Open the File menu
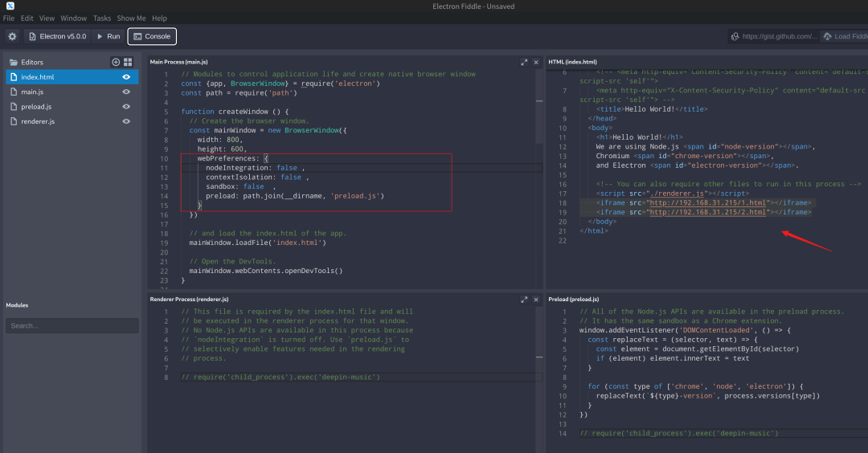This screenshot has width=868, height=453. 9,18
